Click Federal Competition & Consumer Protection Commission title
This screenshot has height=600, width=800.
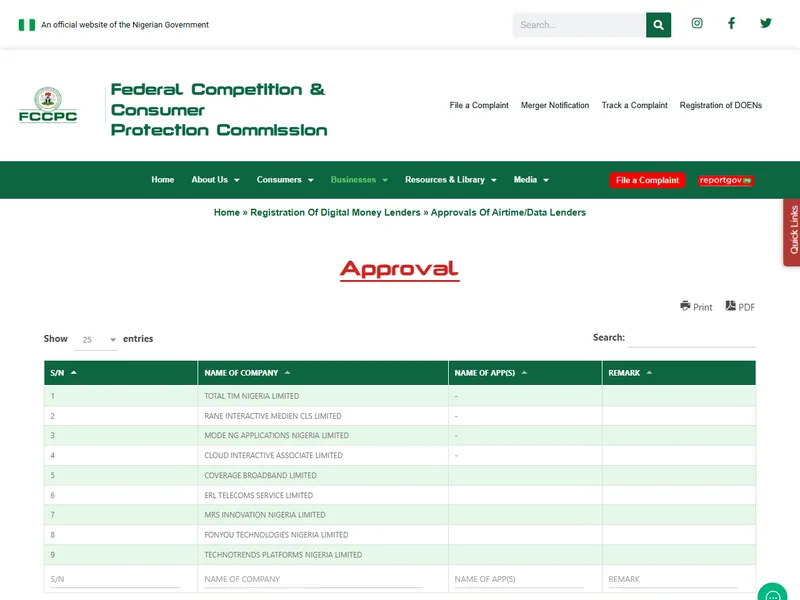219,109
